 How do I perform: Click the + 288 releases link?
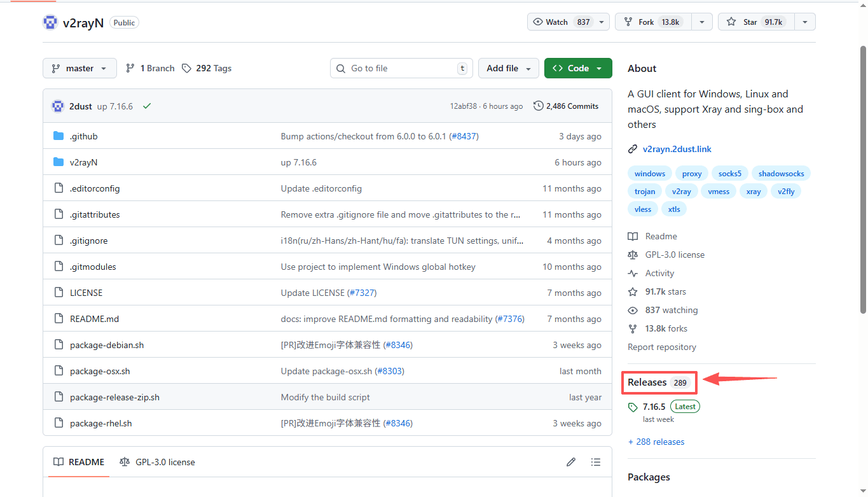(656, 442)
